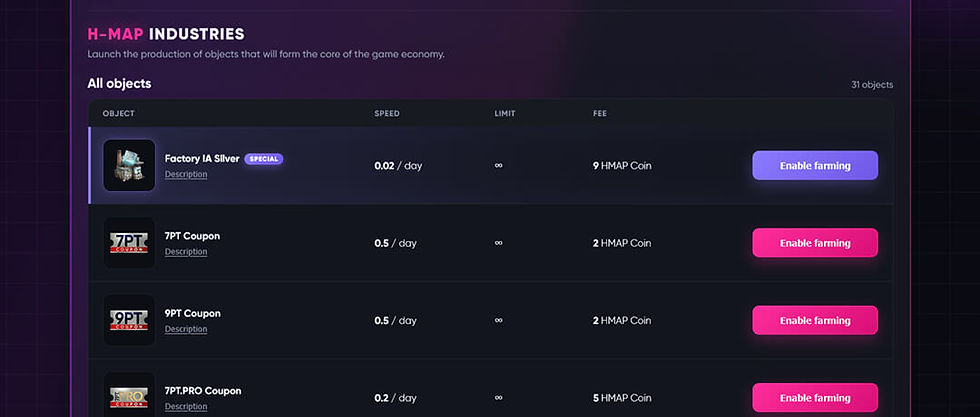980x417 pixels.
Task: Enable farming for 7PT.PRO Coupon
Action: click(x=815, y=398)
